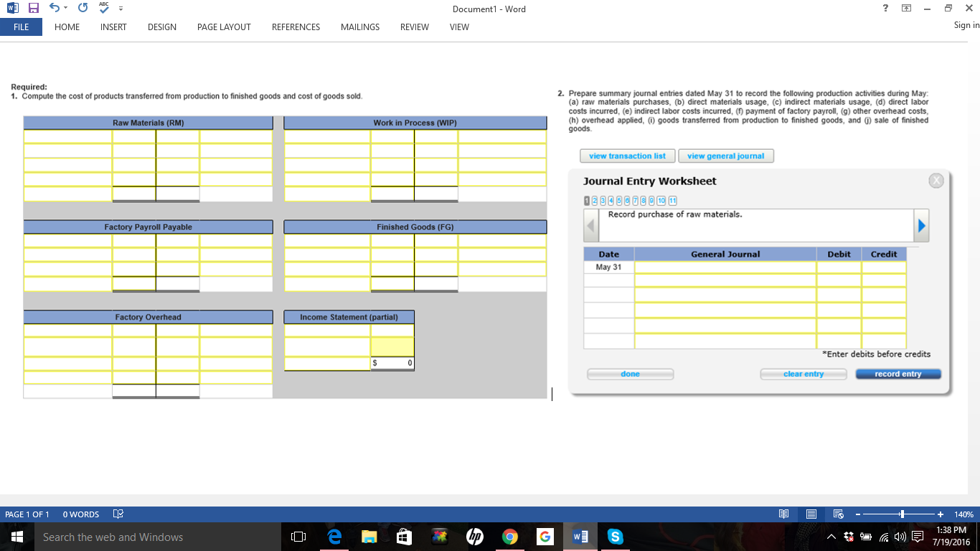
Task: Close the Journal Entry Worksheet with X
Action: pos(936,181)
